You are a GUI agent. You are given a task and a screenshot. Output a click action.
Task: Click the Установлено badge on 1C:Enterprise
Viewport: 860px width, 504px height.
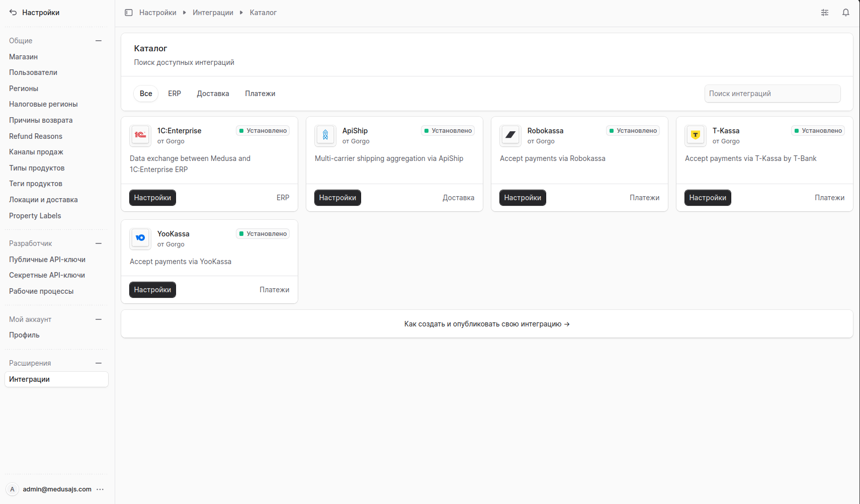[263, 131]
